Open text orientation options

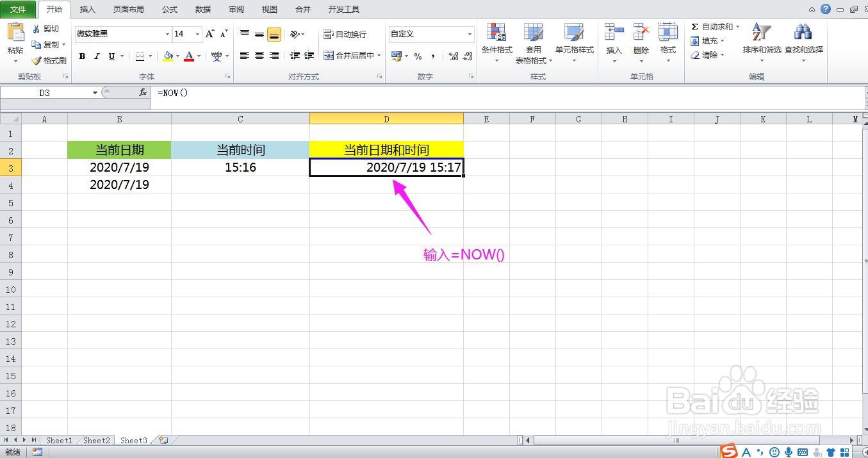297,34
